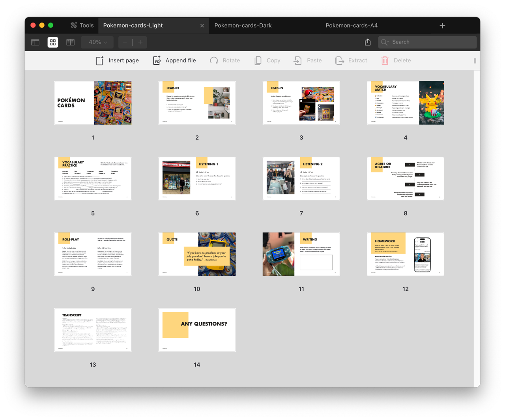Click the Rotate icon
The height and width of the screenshot is (420, 505).
click(214, 60)
